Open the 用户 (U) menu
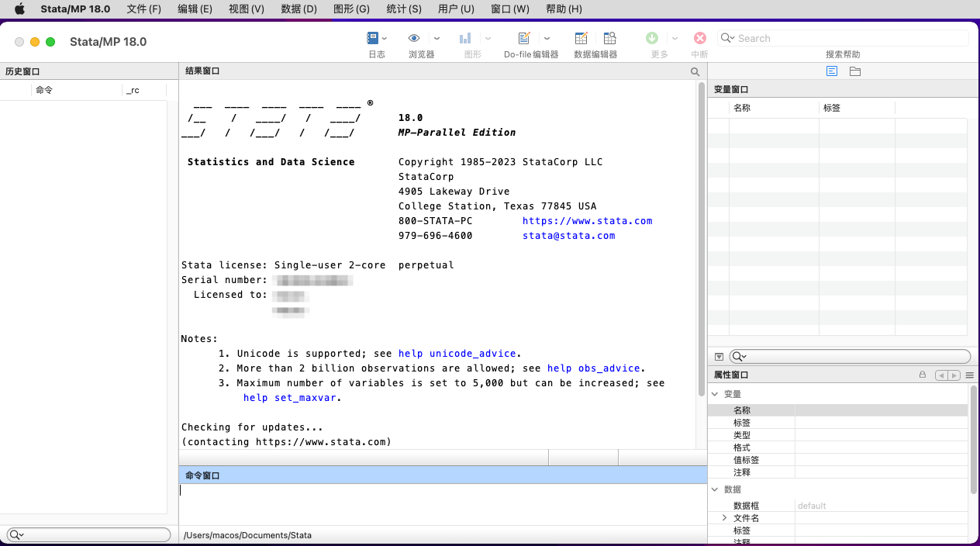 click(x=456, y=9)
